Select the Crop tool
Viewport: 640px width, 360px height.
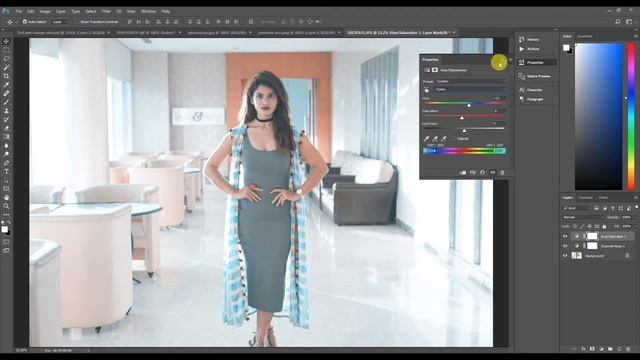pos(6,76)
